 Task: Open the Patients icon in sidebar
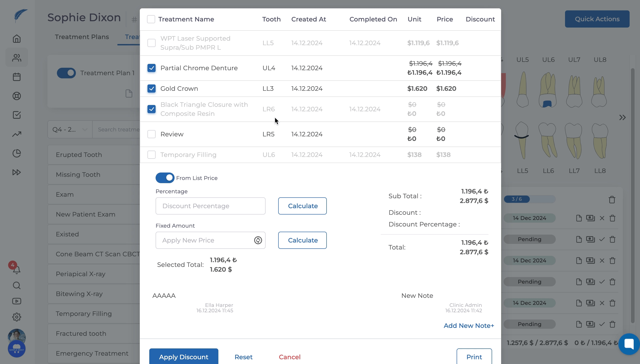tap(17, 58)
